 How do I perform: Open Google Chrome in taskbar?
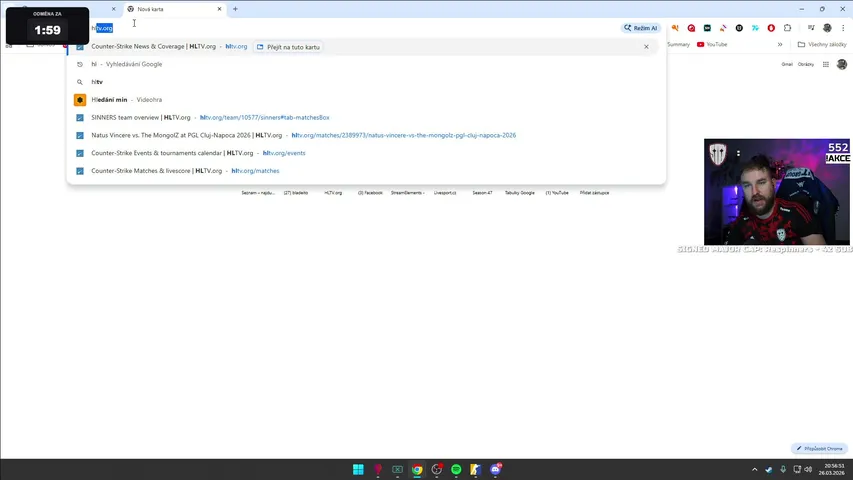coord(417,469)
